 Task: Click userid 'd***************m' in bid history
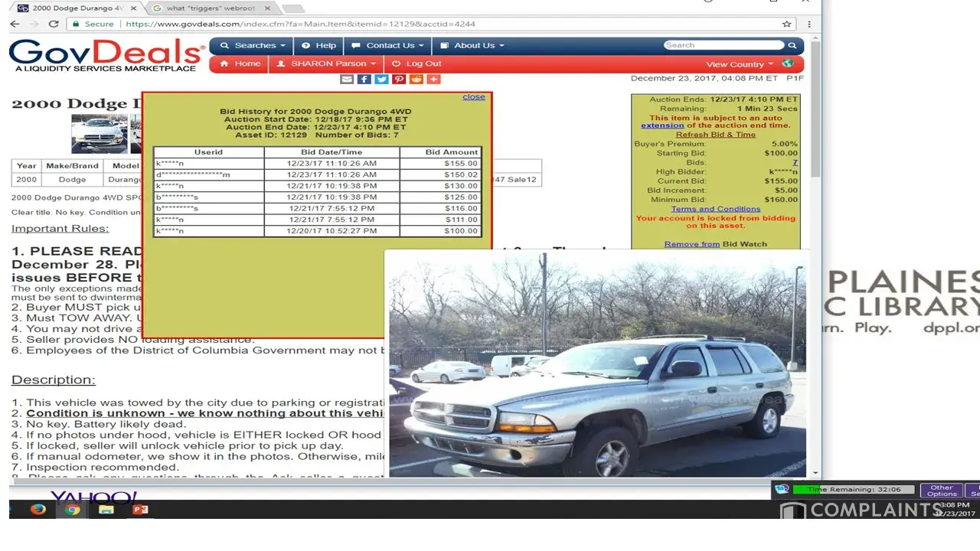[x=193, y=174]
